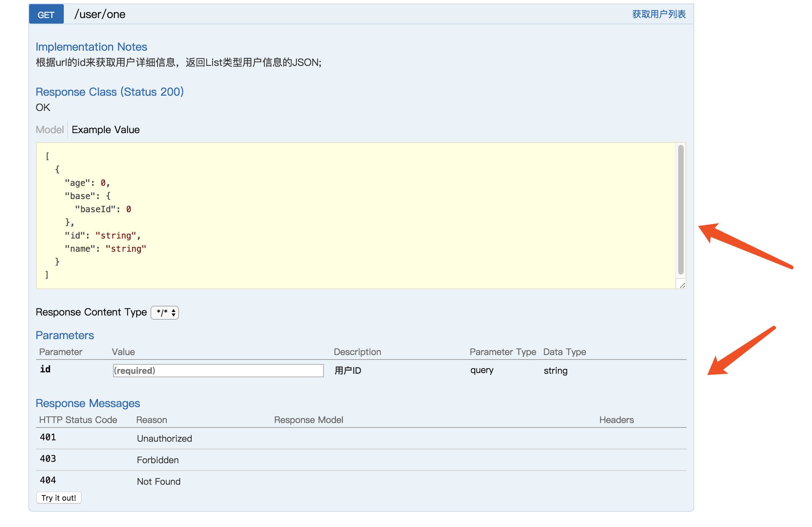Screen dimensions: 812x527
Task: Click the /user/one endpoint path text
Action: coord(100,14)
